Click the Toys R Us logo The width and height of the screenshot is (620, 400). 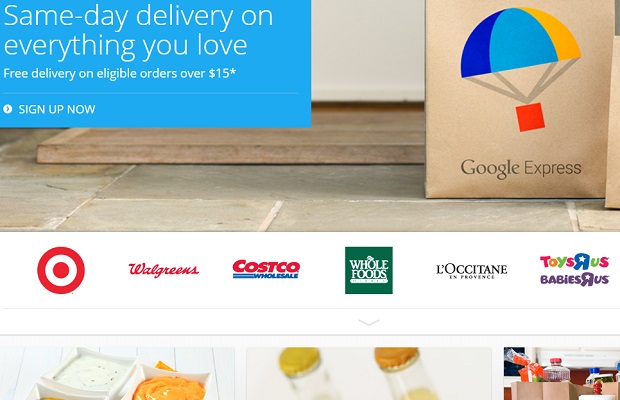click(575, 262)
